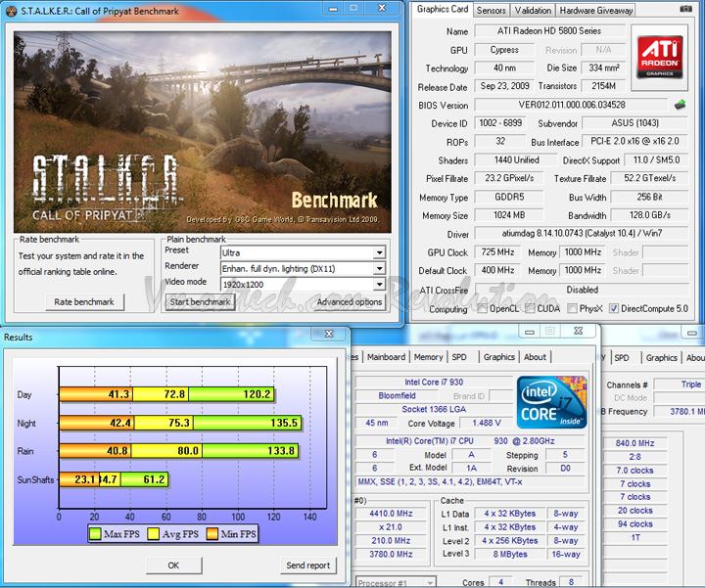Click core speed 4410.0 MHz value

click(x=391, y=514)
